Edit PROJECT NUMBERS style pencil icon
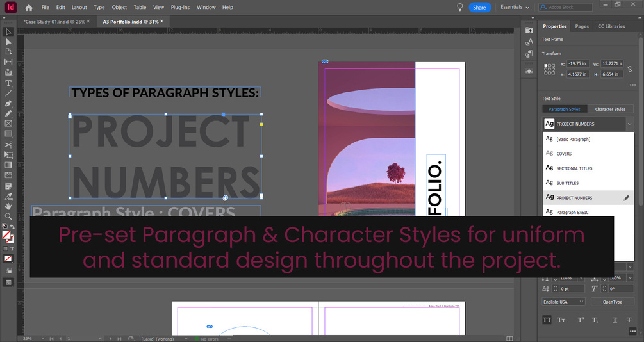The width and height of the screenshot is (644, 342). (x=626, y=198)
